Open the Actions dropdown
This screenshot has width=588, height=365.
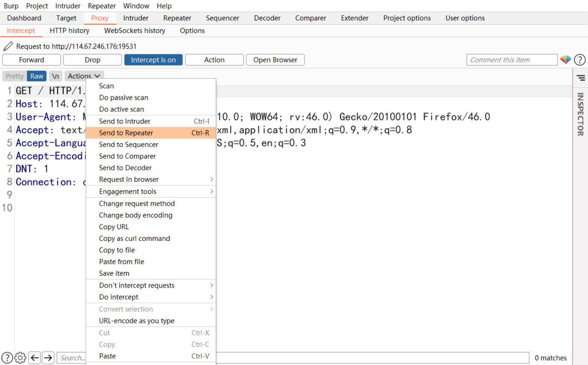tap(84, 76)
